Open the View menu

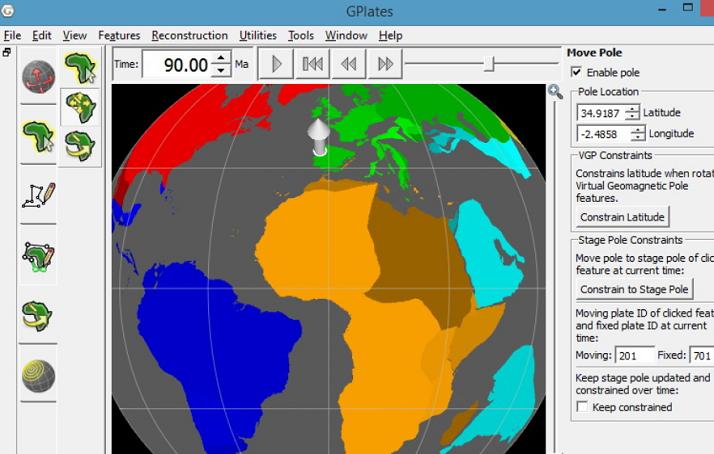click(x=75, y=36)
